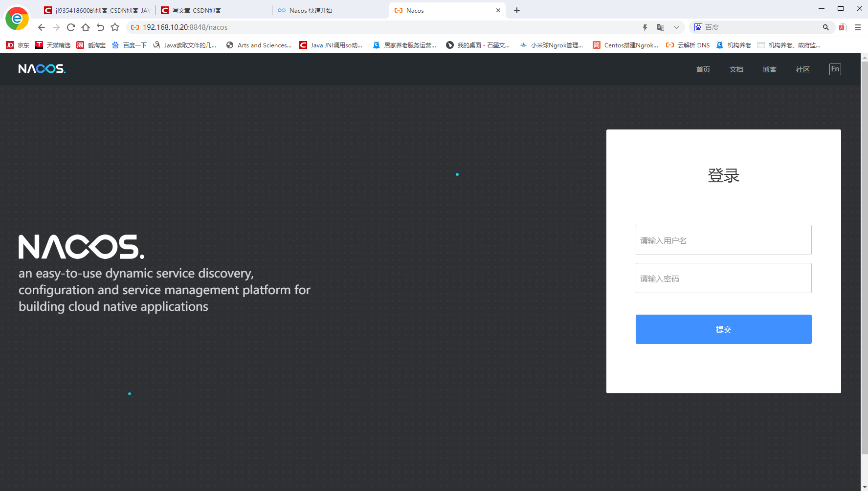Viewport: 868px width, 491px height.
Task: Click the Baidu paw search engine icon
Action: 698,27
